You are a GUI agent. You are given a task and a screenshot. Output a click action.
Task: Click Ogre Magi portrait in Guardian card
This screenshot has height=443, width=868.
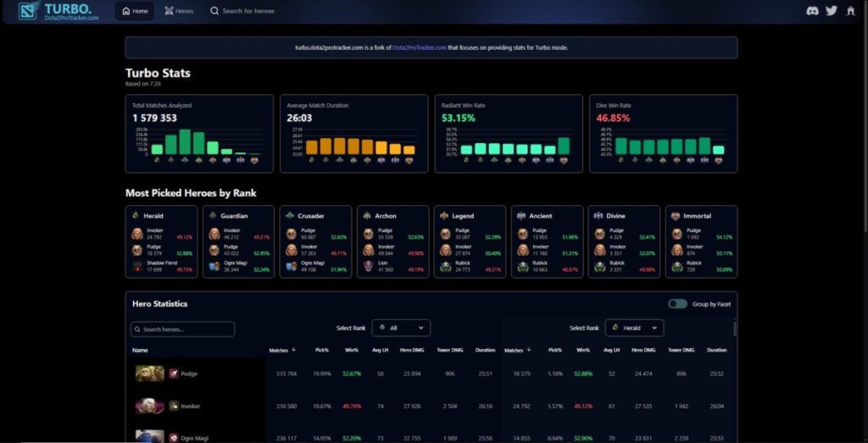tap(214, 267)
